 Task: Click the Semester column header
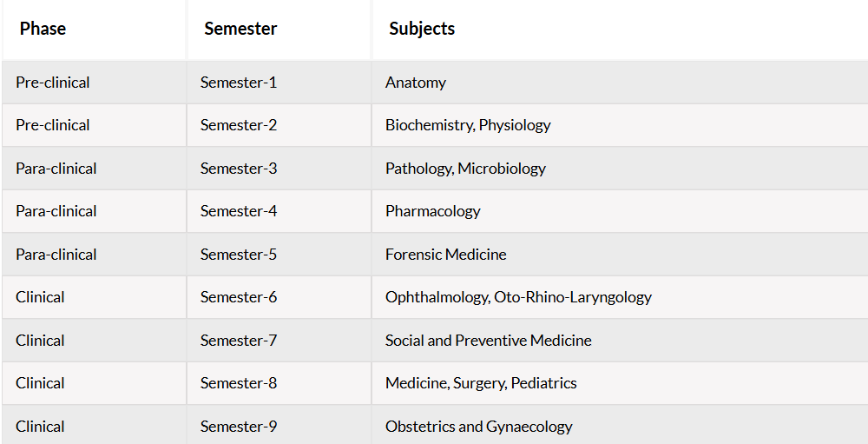(279, 29)
